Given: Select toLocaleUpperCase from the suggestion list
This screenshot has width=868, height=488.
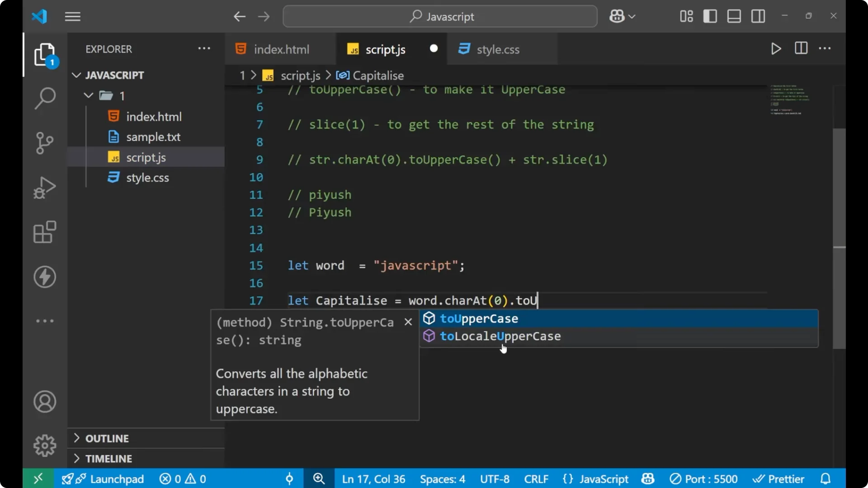Looking at the screenshot, I should point(500,336).
